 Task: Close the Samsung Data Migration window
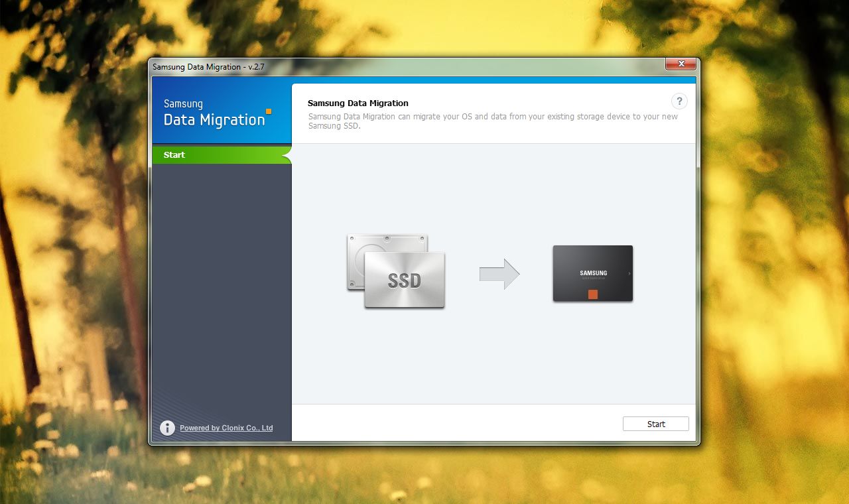(x=681, y=64)
